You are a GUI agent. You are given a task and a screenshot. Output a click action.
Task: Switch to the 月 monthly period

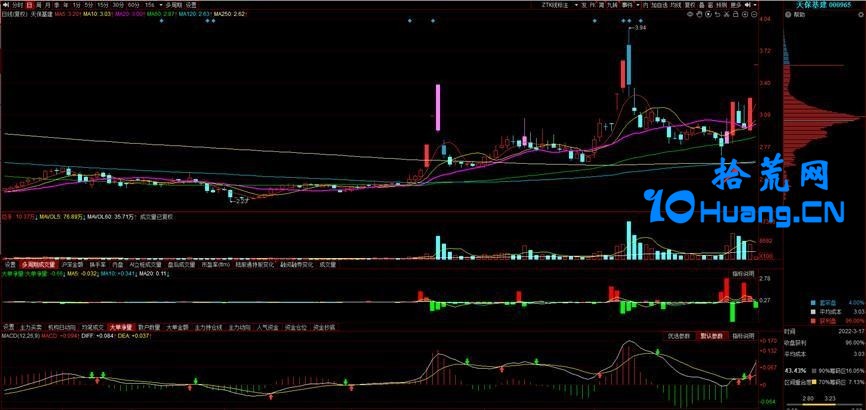coord(47,5)
